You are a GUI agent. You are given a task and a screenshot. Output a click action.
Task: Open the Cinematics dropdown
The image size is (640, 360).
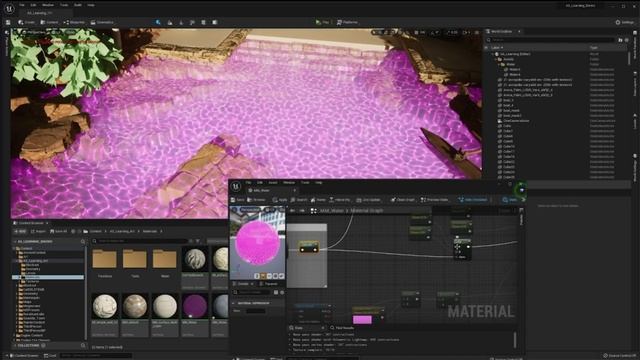(102, 22)
